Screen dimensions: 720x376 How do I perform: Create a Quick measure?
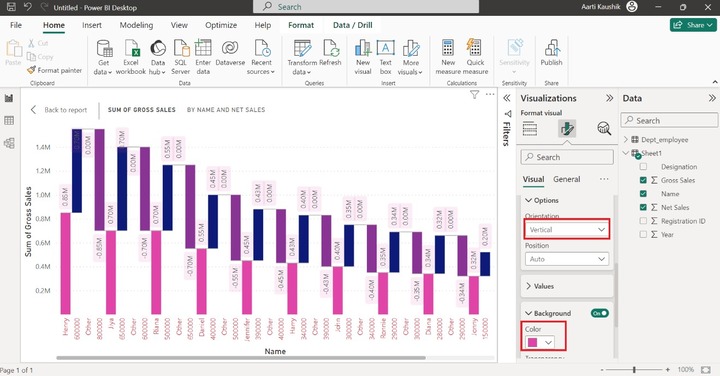[x=474, y=48]
